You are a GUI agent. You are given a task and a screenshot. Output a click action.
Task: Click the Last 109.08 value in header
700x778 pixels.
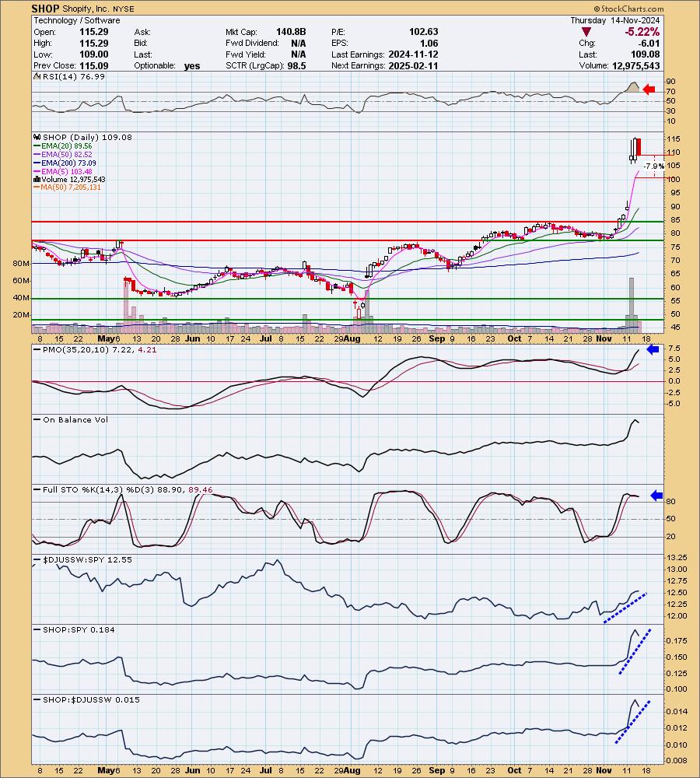coord(646,54)
